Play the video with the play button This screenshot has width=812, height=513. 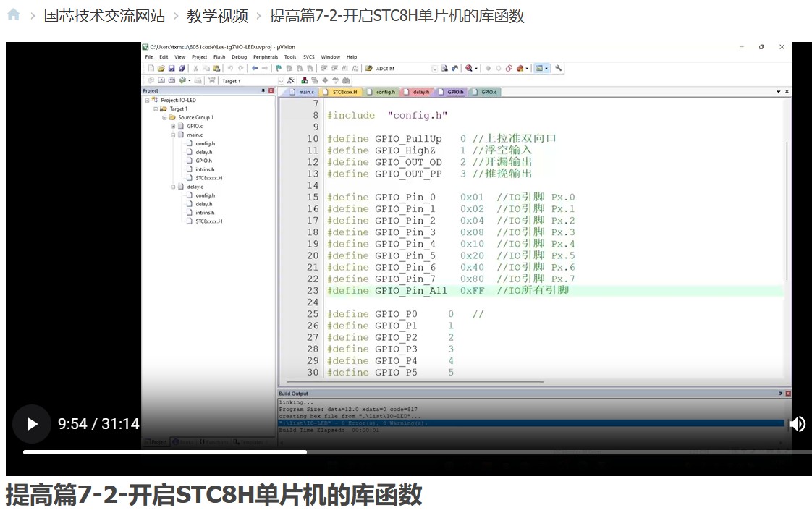pos(32,424)
